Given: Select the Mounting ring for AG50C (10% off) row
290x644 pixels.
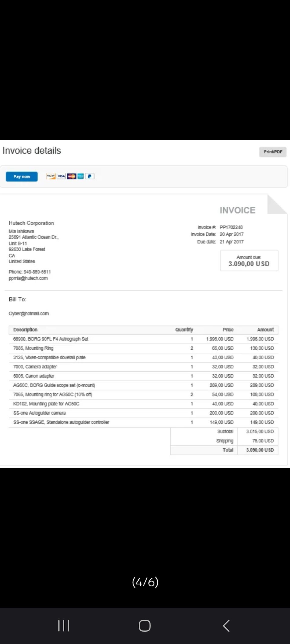Looking at the screenshot, I should 143,395.
